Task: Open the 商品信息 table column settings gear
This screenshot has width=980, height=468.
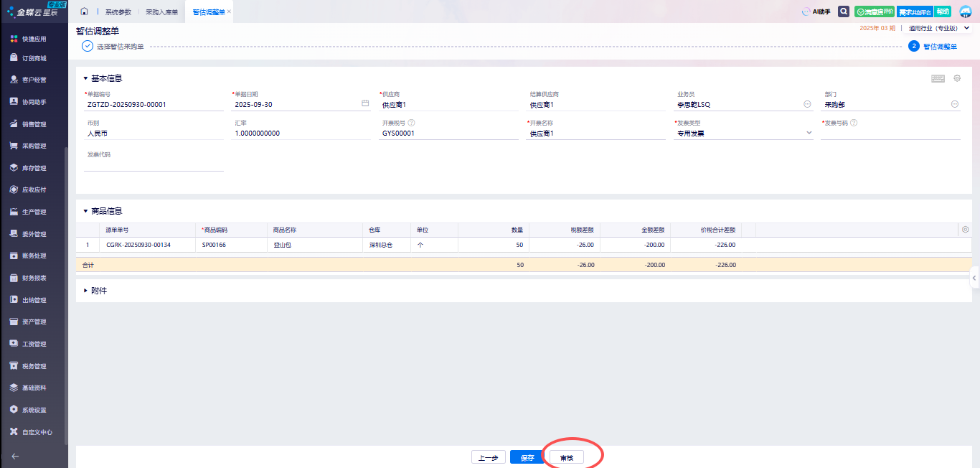Action: [965, 230]
